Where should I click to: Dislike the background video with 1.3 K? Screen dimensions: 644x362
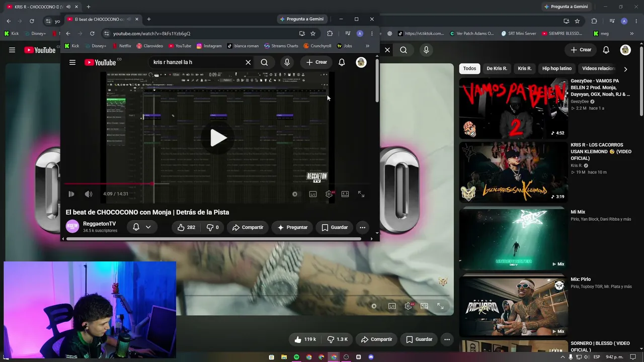point(337,339)
